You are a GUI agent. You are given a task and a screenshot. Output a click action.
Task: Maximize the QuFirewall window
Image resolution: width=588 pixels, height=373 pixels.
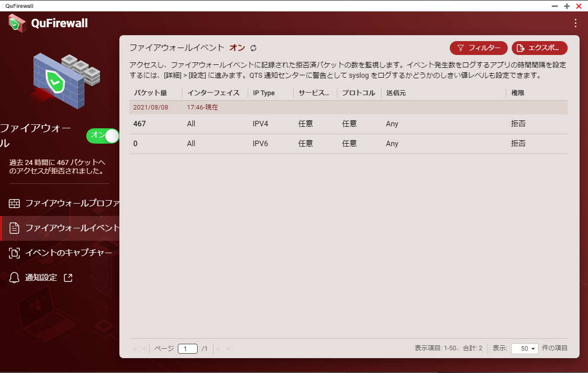point(567,6)
